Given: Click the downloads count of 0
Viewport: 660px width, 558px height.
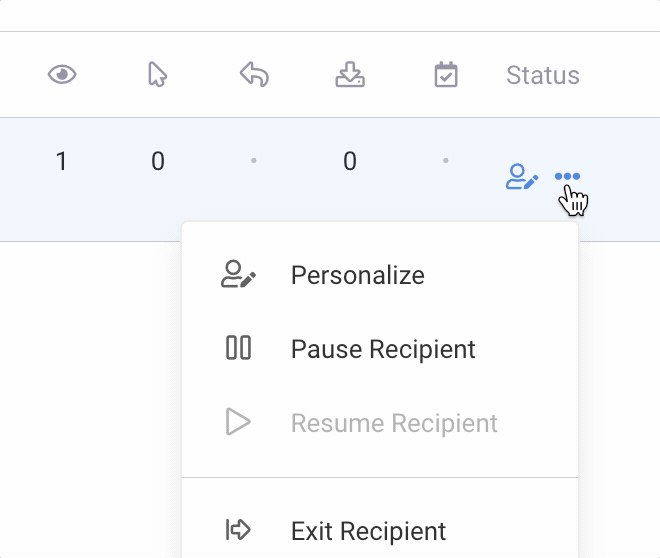Looking at the screenshot, I should [349, 161].
